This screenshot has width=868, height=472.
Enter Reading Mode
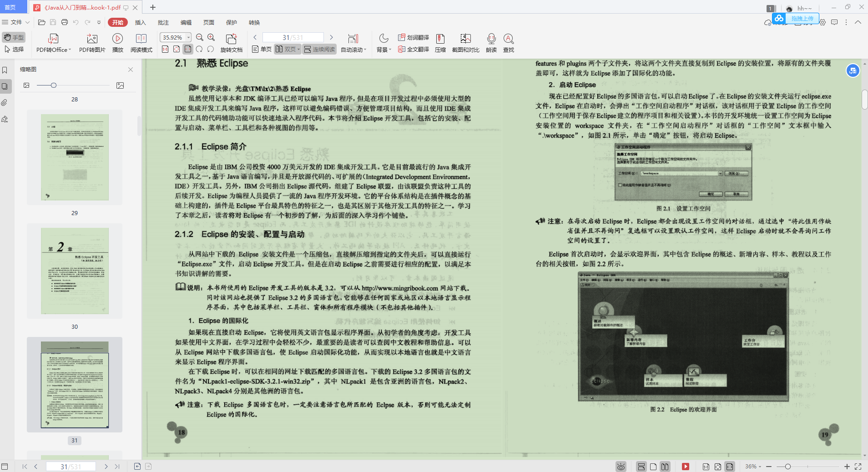pos(141,43)
